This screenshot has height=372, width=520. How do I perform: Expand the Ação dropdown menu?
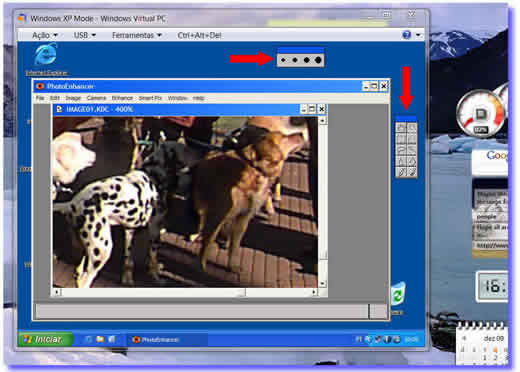[x=45, y=35]
